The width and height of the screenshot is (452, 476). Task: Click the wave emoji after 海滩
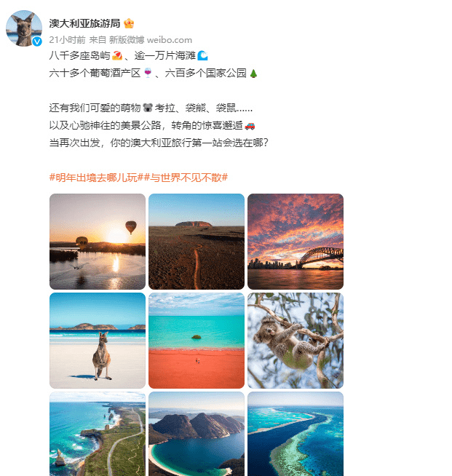click(x=202, y=55)
